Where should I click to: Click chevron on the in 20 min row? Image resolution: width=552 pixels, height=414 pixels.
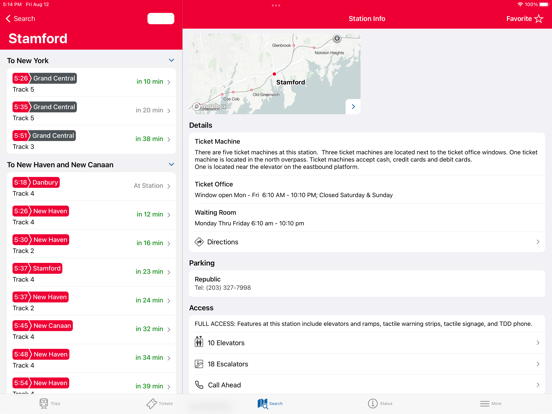tap(169, 111)
